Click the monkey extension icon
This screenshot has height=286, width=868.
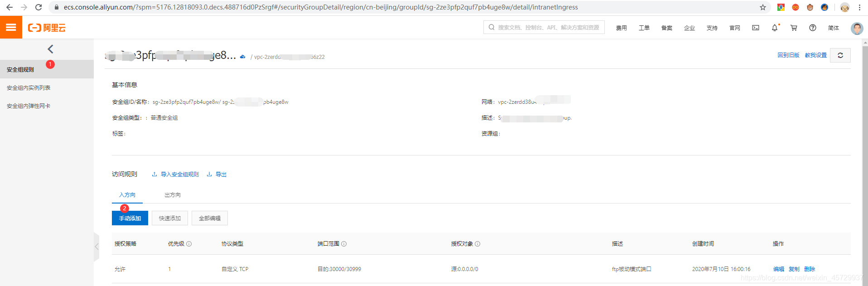click(810, 7)
